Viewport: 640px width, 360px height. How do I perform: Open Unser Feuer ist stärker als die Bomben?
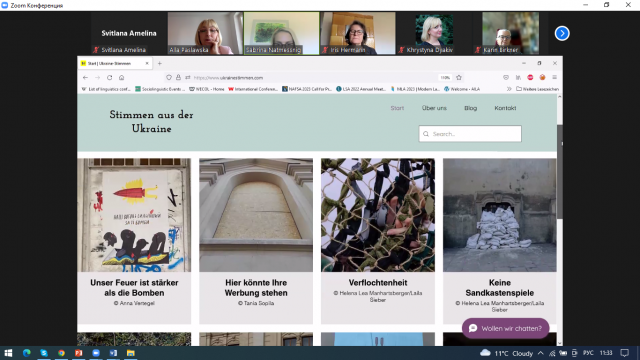pyautogui.click(x=134, y=288)
